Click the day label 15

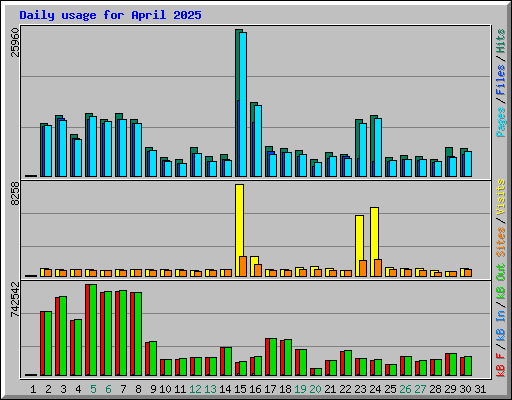click(240, 389)
